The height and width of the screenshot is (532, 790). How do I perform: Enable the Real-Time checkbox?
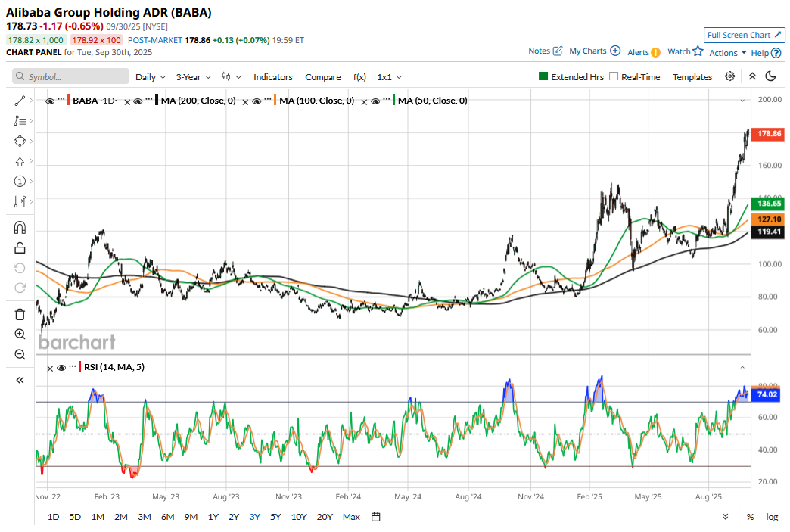click(x=614, y=77)
